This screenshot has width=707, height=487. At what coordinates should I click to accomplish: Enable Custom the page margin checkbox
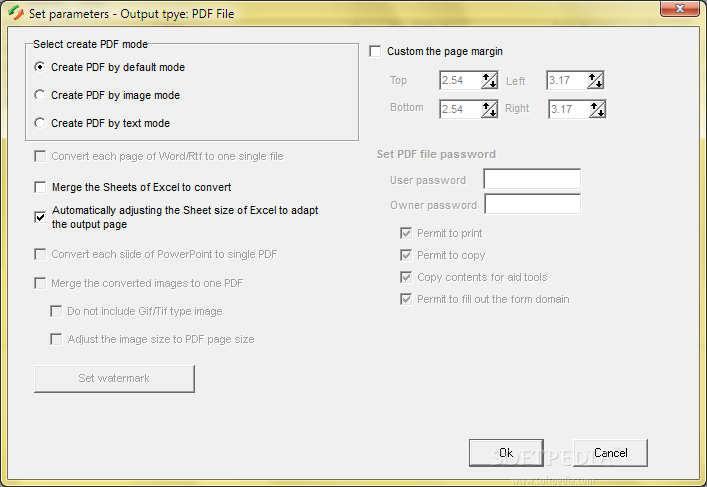click(x=376, y=51)
